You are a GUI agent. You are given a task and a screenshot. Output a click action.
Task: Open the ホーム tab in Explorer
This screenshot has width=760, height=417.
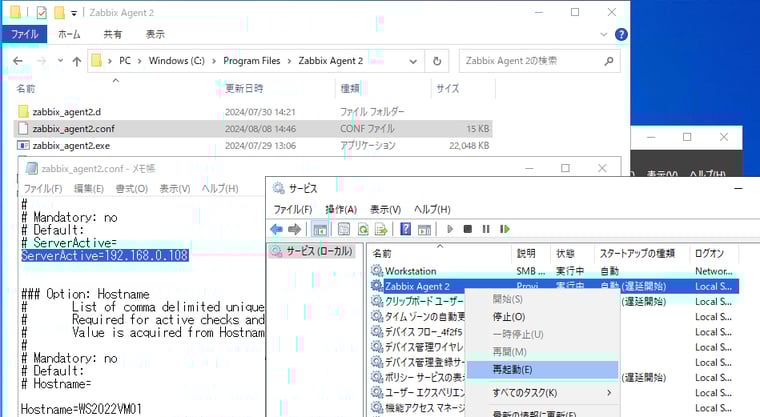[69, 34]
